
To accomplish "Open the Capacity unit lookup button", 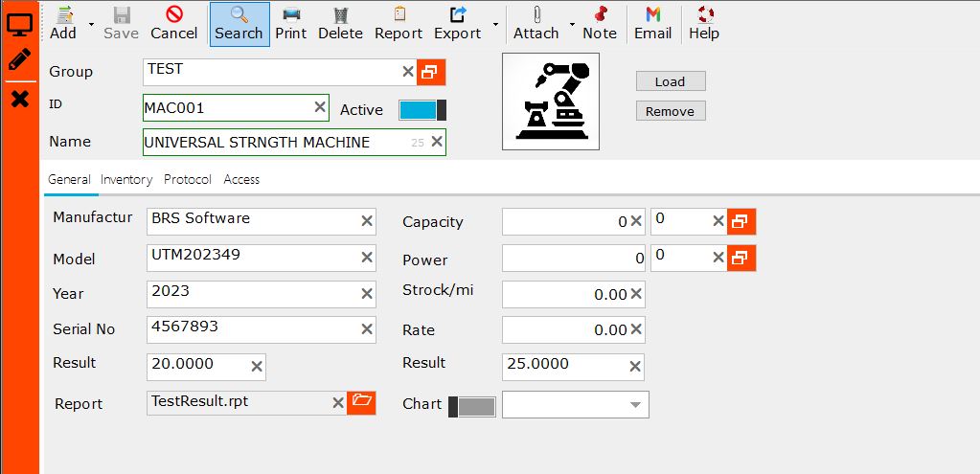I will tap(741, 222).
